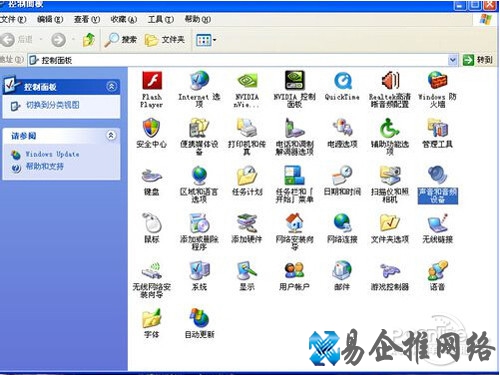
Task: Open 文件夹选项 icon
Action: click(x=390, y=228)
